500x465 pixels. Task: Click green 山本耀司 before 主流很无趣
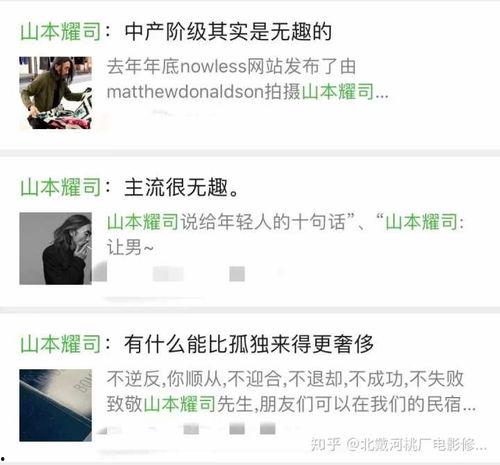[x=60, y=188]
